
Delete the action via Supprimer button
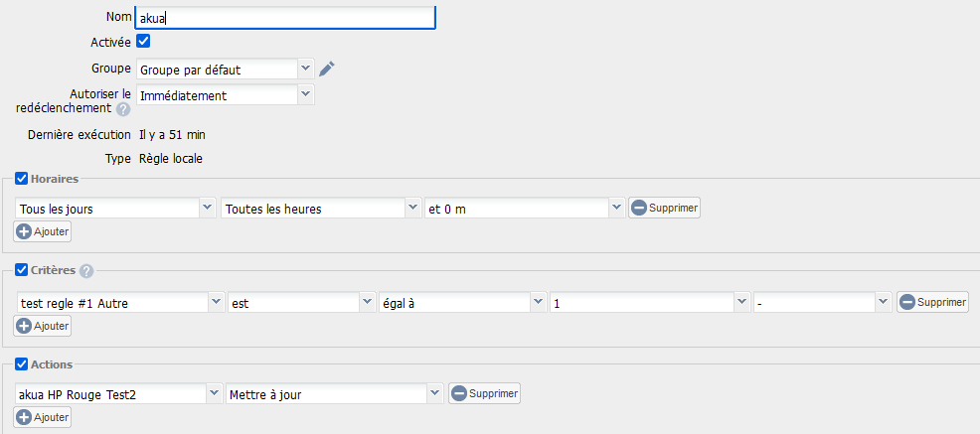484,393
